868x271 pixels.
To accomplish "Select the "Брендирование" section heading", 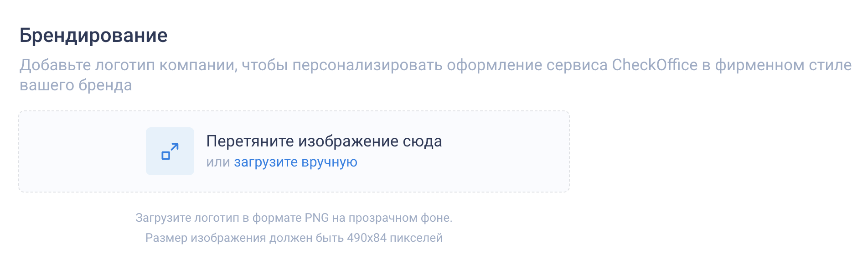I will pyautogui.click(x=93, y=36).
